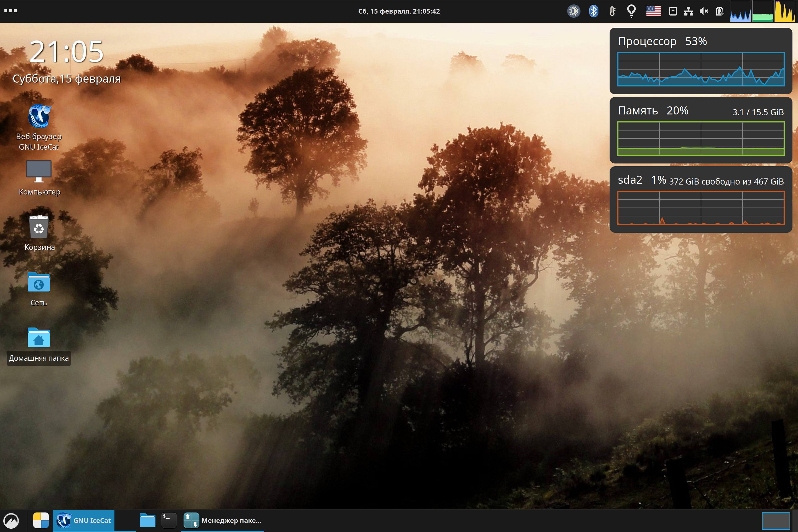Open the Bluetooth tray icon
798x532 pixels.
(594, 11)
